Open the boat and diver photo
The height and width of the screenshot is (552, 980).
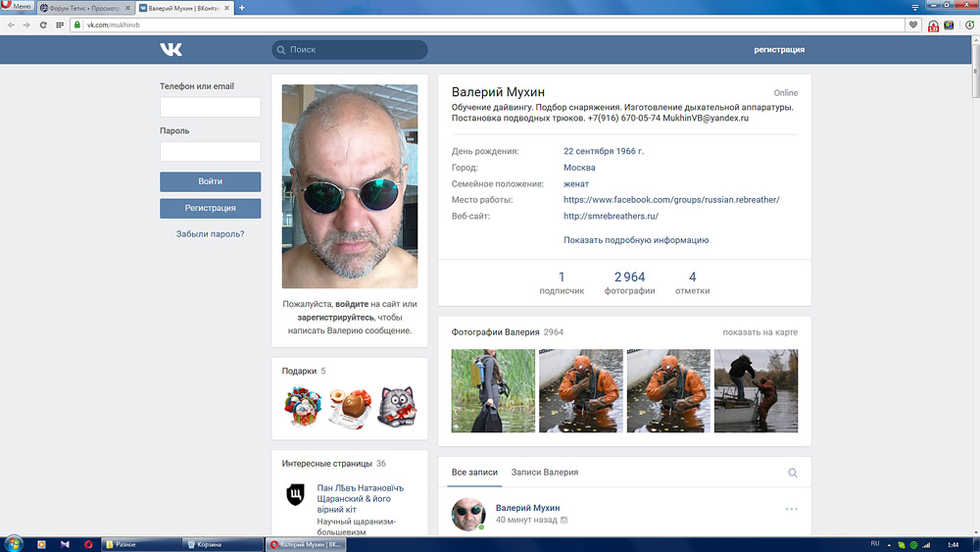click(756, 390)
